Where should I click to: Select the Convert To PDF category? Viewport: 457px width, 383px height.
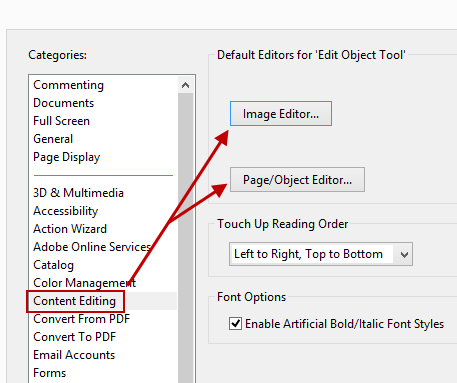[x=75, y=337]
